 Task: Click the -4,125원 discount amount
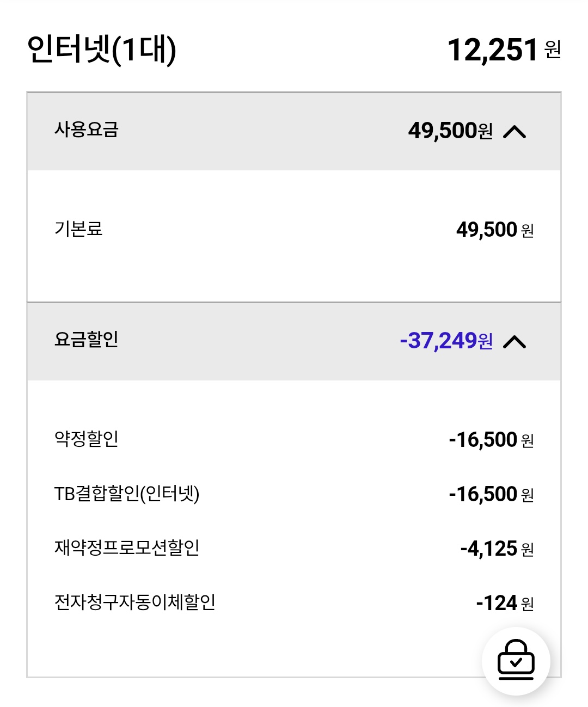point(497,549)
